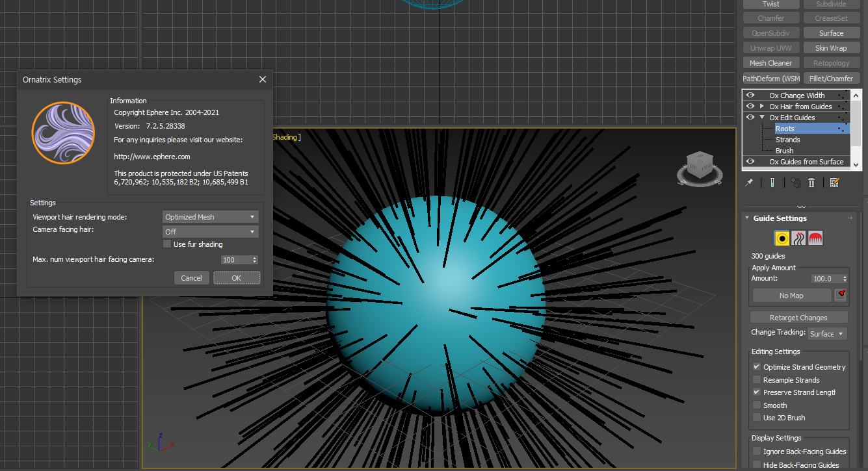
Task: Select the Strands edit mode icon
Action: point(799,238)
